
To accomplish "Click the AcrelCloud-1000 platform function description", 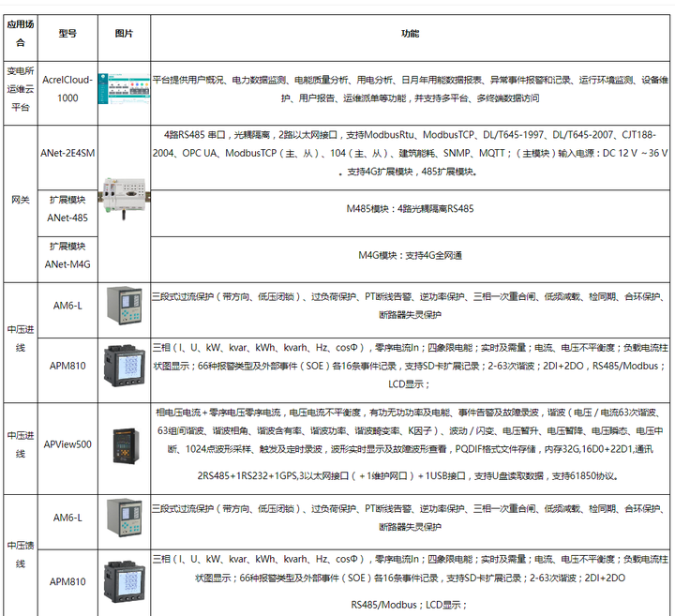I will click(410, 89).
